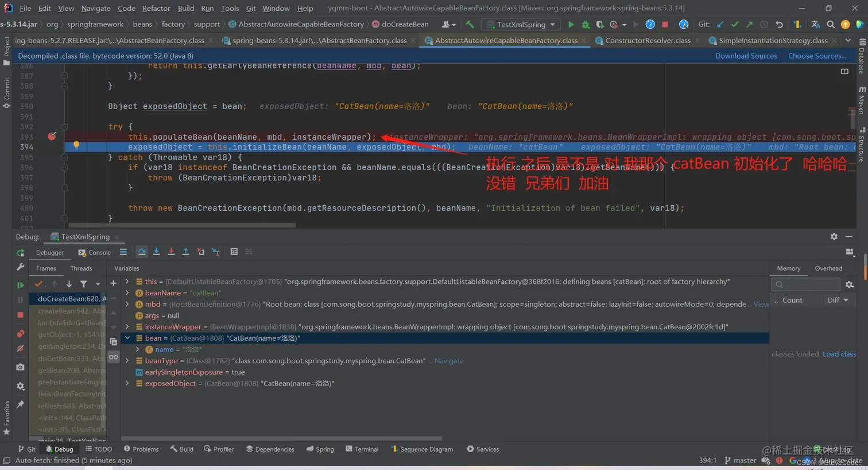Open the Memory view Diff dropdown
This screenshot has width=868, height=470.
pyautogui.click(x=838, y=300)
